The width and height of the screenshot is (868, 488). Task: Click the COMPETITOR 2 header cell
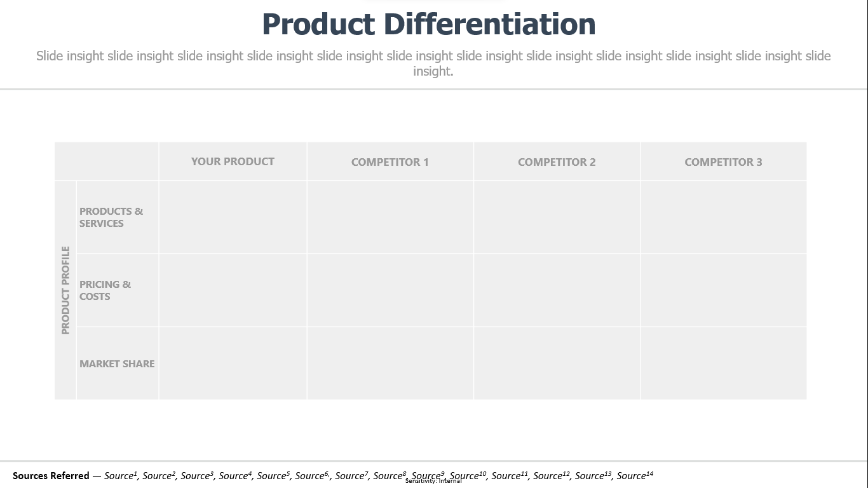tap(557, 161)
